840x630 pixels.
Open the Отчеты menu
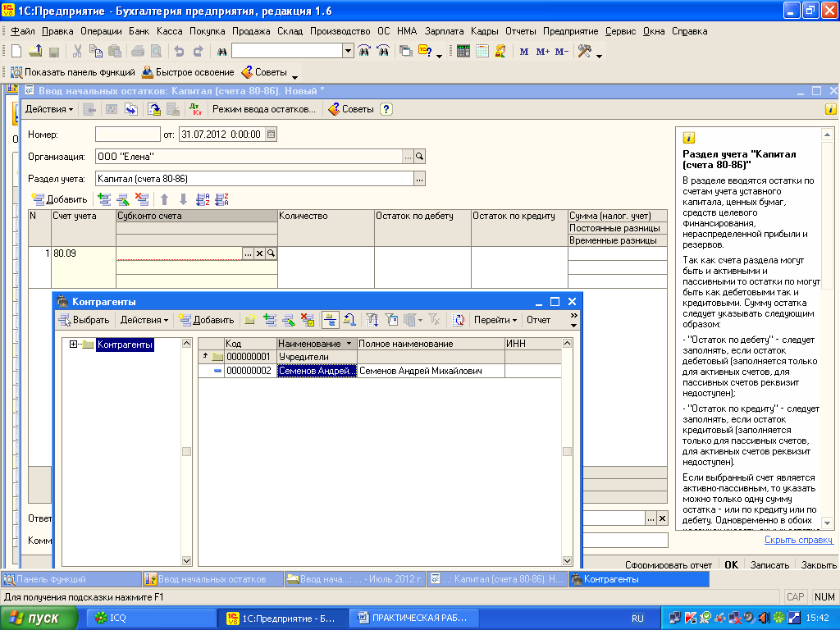pos(521,31)
